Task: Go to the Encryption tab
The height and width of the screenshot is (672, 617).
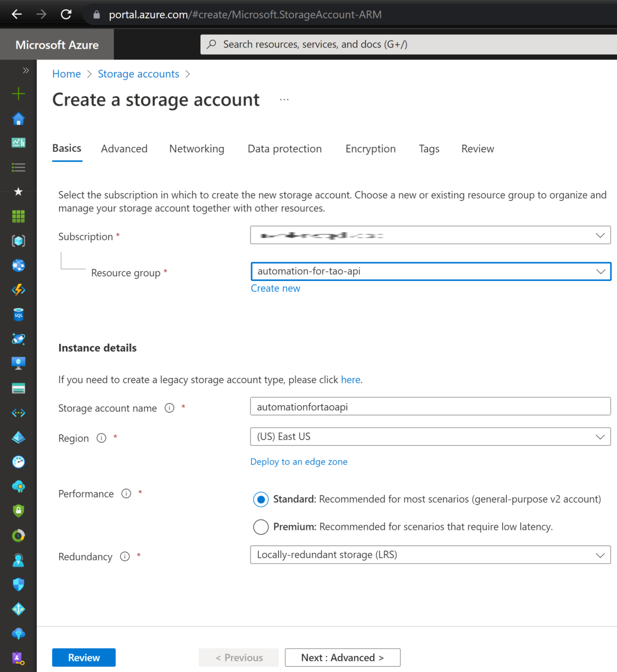Action: point(370,149)
